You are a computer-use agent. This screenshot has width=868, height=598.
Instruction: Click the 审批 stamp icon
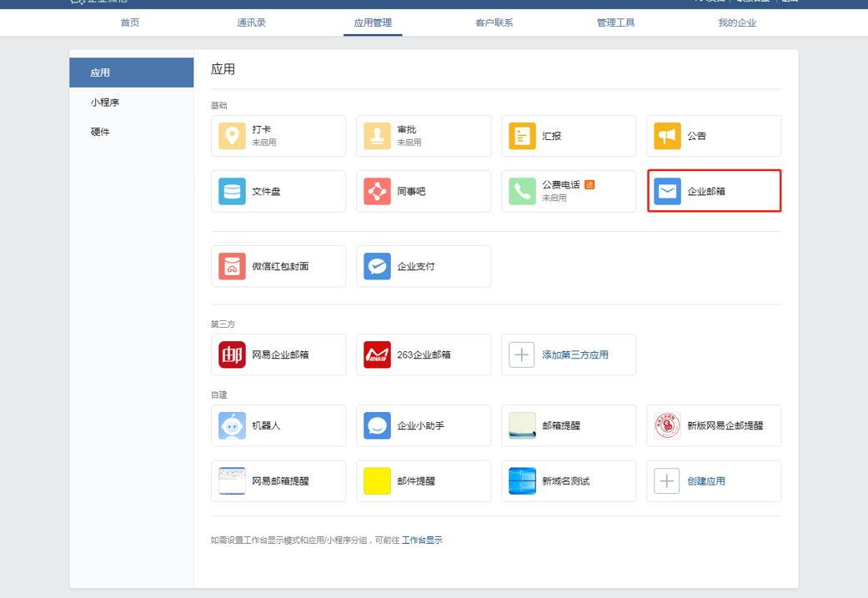pyautogui.click(x=377, y=136)
